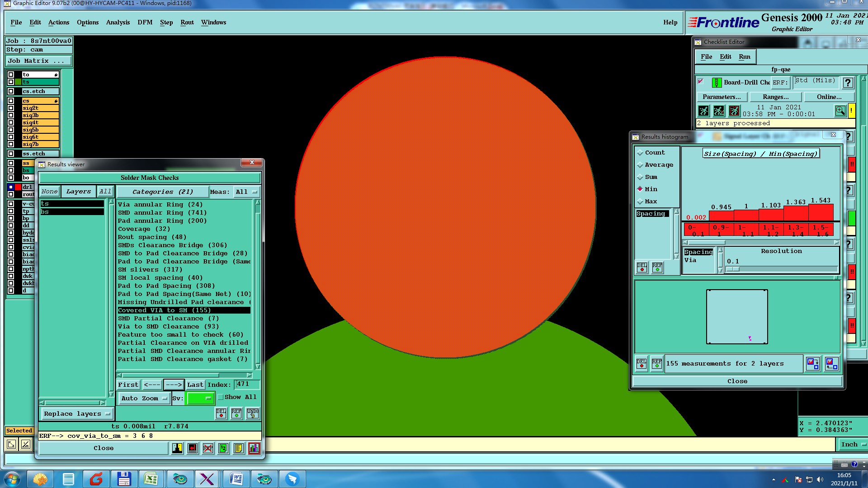Open the Meas All dropdown
Screen dimensions: 868x488
click(246, 192)
